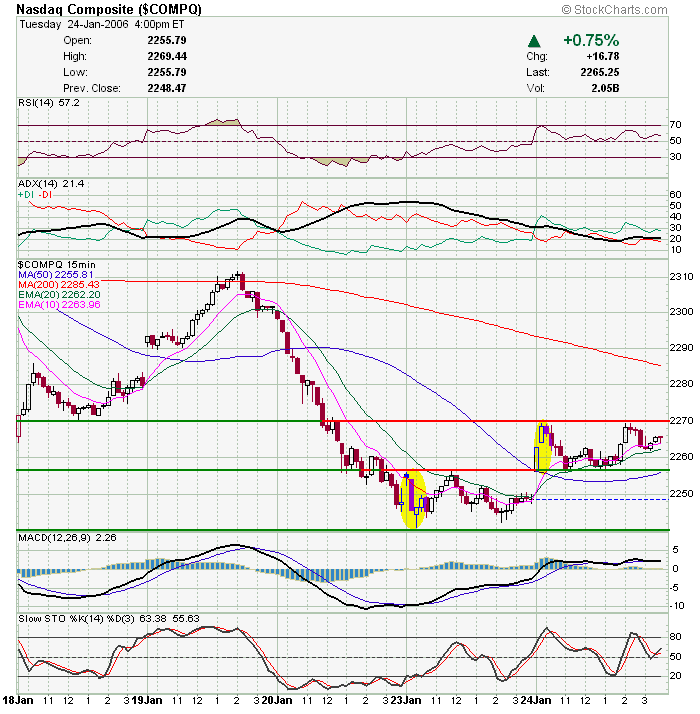
Task: Click the Low row value 2255.79
Action: tap(167, 72)
